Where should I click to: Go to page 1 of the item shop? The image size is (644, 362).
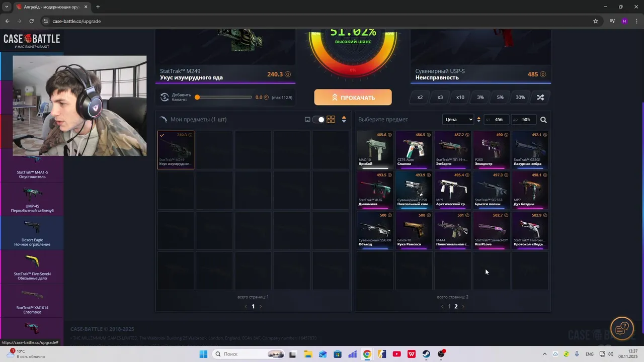(449, 306)
